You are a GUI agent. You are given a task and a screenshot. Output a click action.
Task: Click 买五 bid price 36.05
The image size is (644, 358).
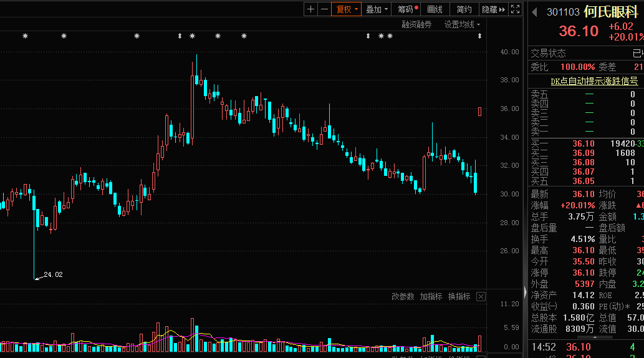click(583, 181)
